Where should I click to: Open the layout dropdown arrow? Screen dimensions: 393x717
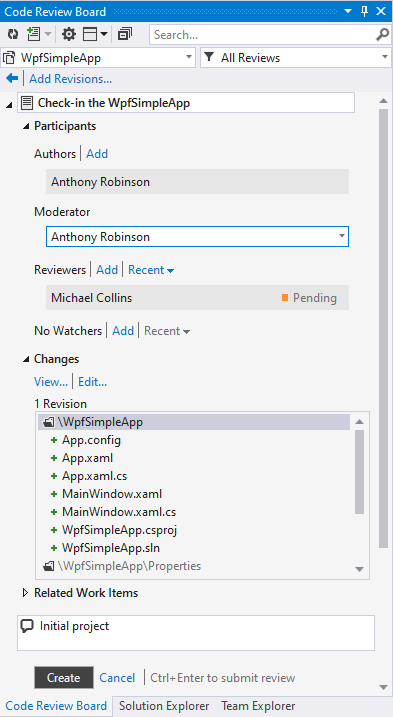[104, 34]
